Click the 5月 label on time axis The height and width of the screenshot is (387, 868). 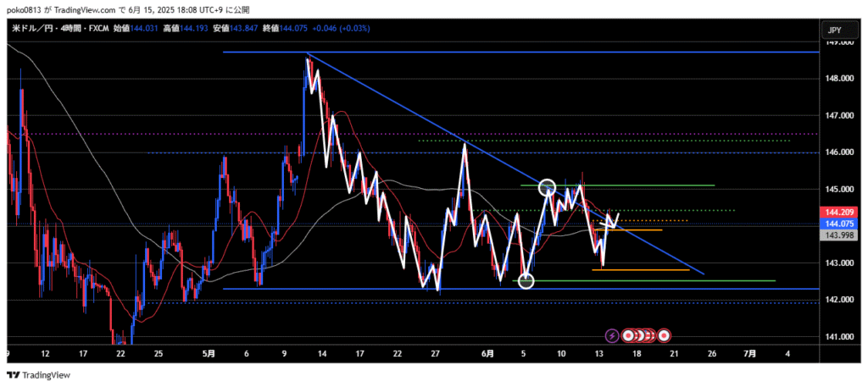(209, 353)
